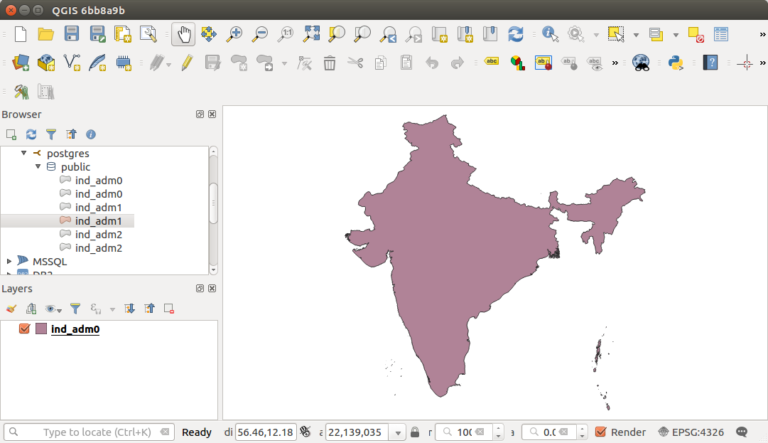Image resolution: width=768 pixels, height=443 pixels.
Task: Toggle the Render checkbox in status bar
Action: 600,432
